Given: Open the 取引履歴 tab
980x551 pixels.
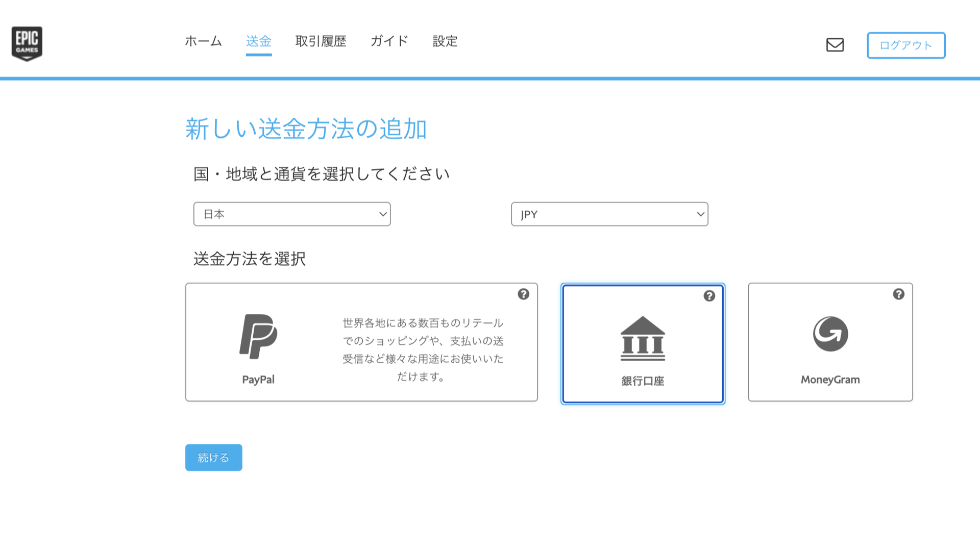Looking at the screenshot, I should (321, 41).
